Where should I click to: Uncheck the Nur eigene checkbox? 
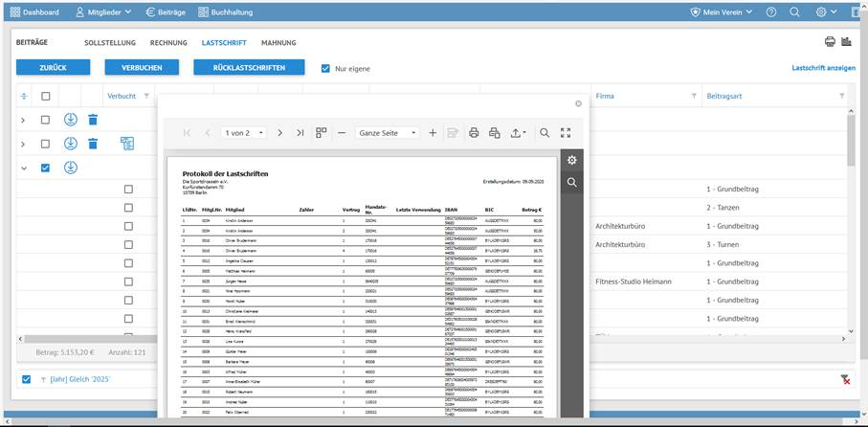coord(326,69)
